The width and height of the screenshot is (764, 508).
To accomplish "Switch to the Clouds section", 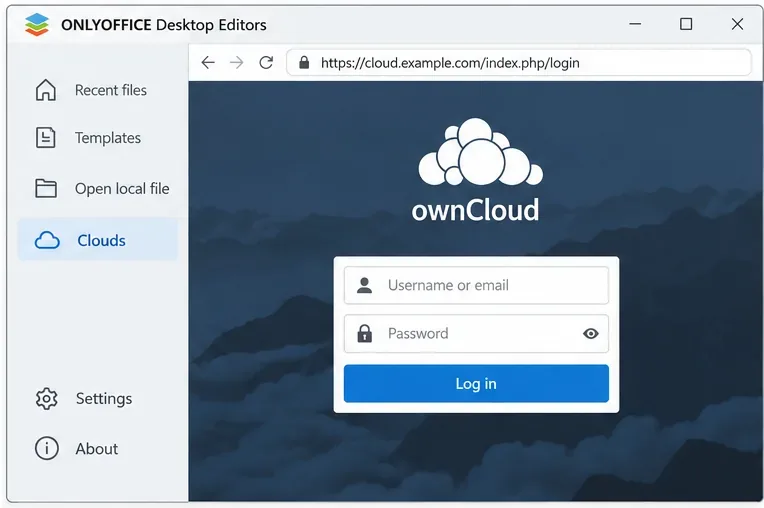I will [98, 240].
